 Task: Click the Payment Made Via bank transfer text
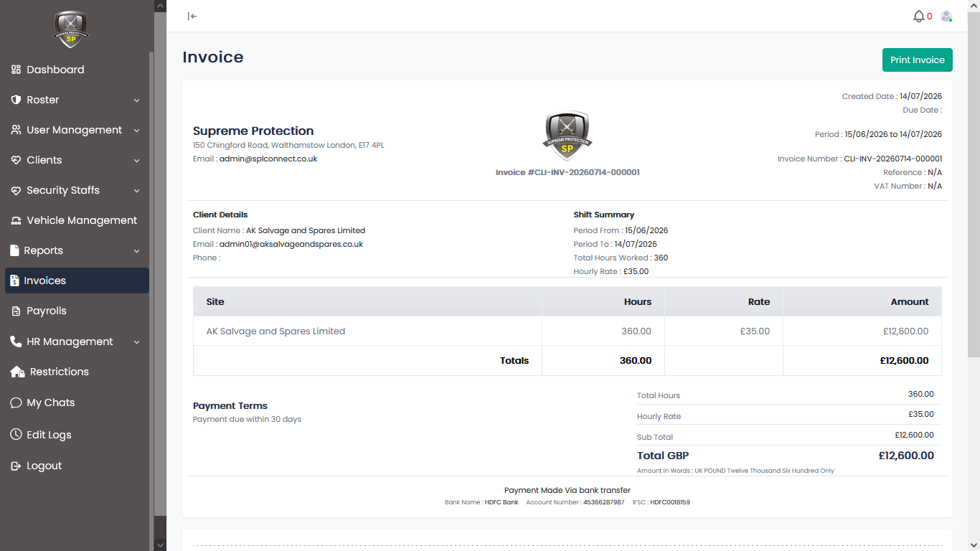coord(567,490)
